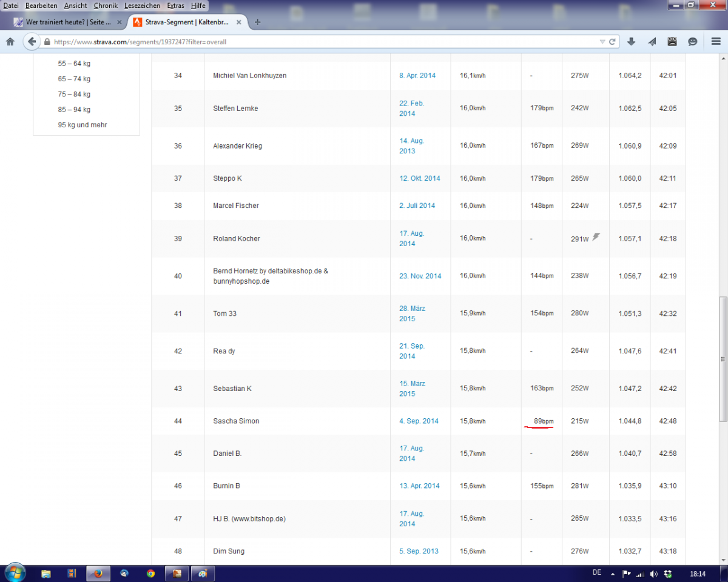Click the Firefox home icon
The height and width of the screenshot is (582, 728).
[x=10, y=42]
